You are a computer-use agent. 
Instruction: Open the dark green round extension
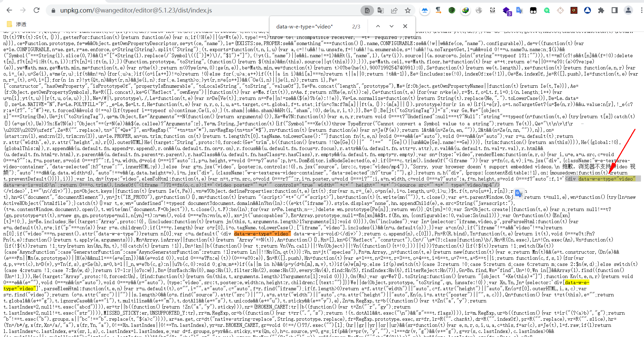(x=452, y=10)
